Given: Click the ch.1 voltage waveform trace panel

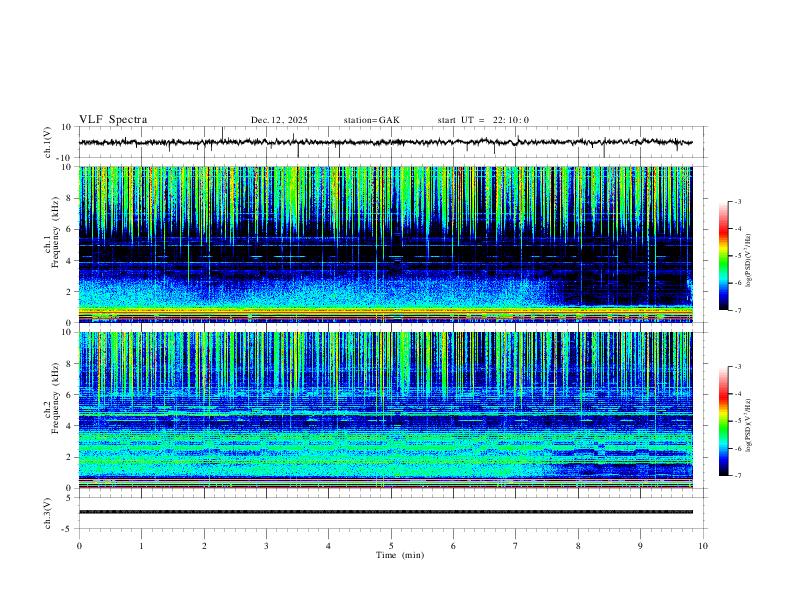Looking at the screenshot, I should pyautogui.click(x=393, y=142).
